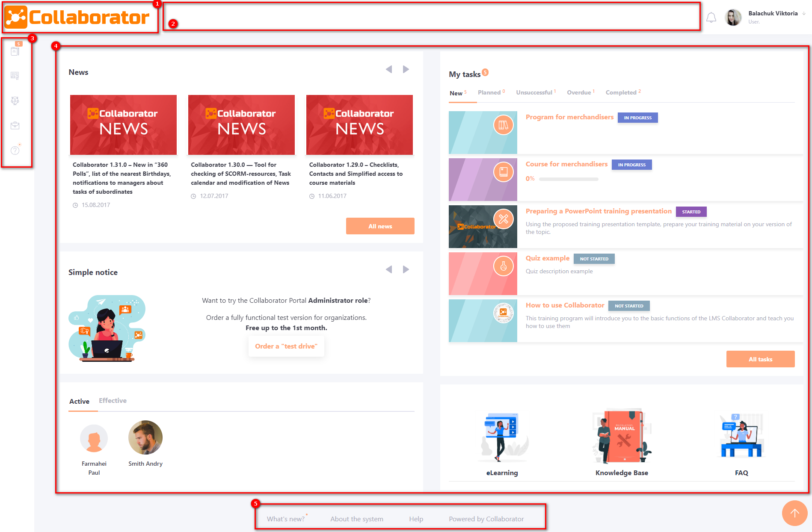Click the All tasks button
The width and height of the screenshot is (812, 532).
pyautogui.click(x=761, y=359)
